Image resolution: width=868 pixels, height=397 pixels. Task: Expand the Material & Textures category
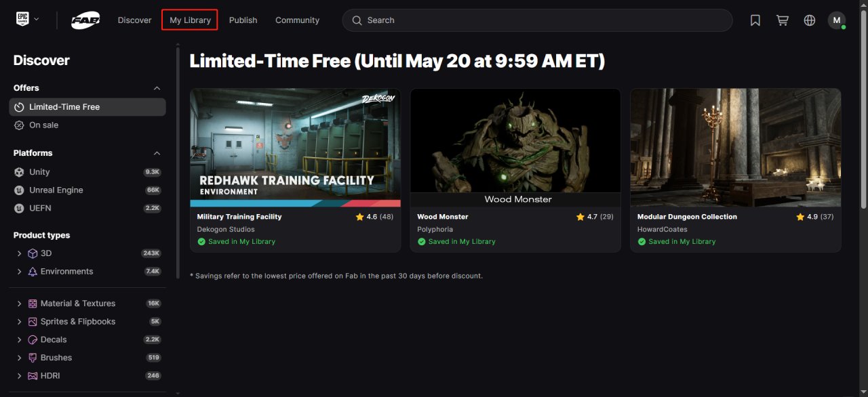19,304
